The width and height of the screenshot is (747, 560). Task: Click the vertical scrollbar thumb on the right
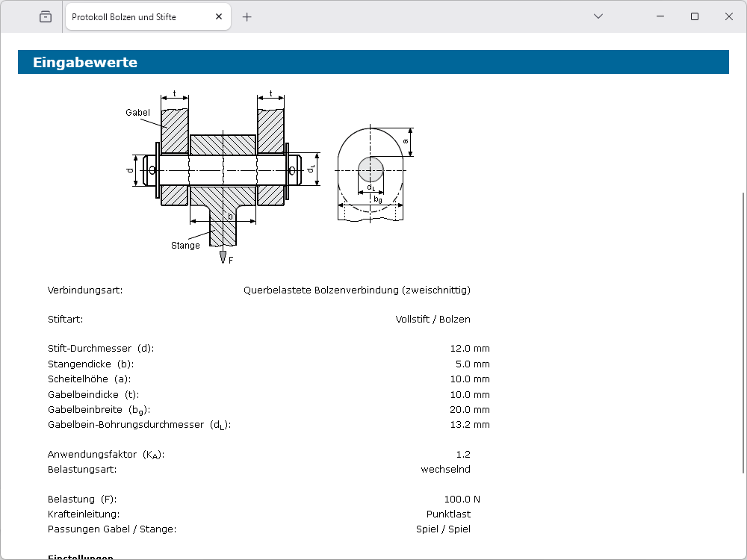click(743, 332)
